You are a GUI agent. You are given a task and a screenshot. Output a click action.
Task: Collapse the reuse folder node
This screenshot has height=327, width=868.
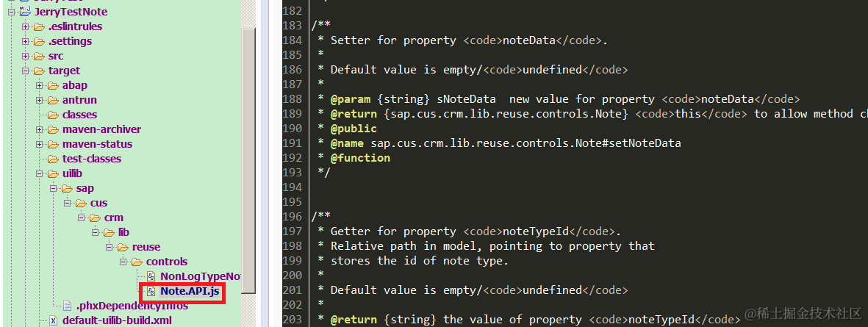(109, 248)
